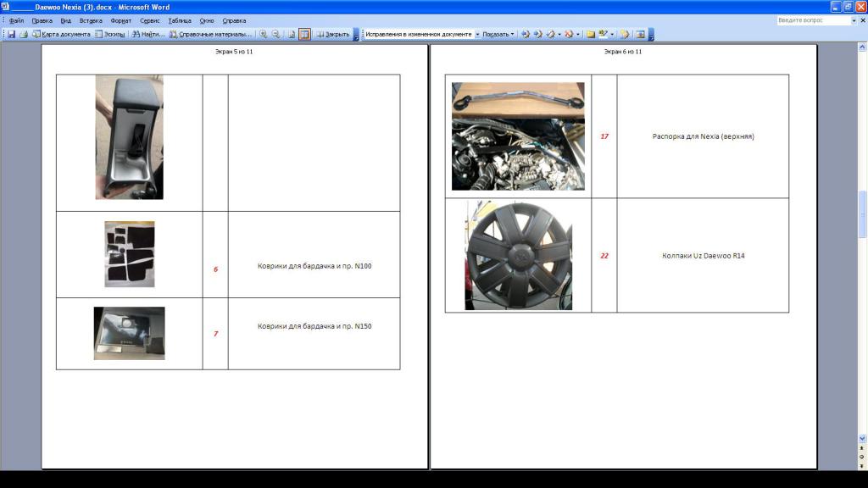Toggle the Эскизы thumbnails pane
The image size is (868, 488).
(x=110, y=35)
